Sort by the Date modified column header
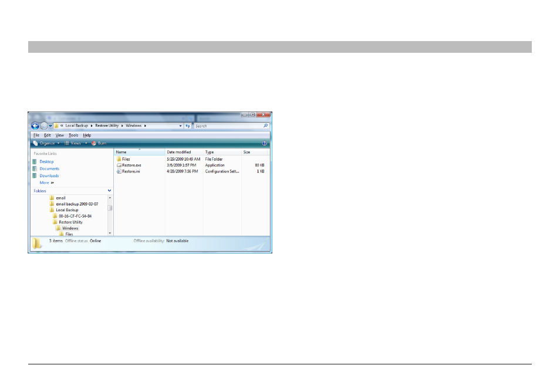560x392 pixels. click(x=184, y=152)
